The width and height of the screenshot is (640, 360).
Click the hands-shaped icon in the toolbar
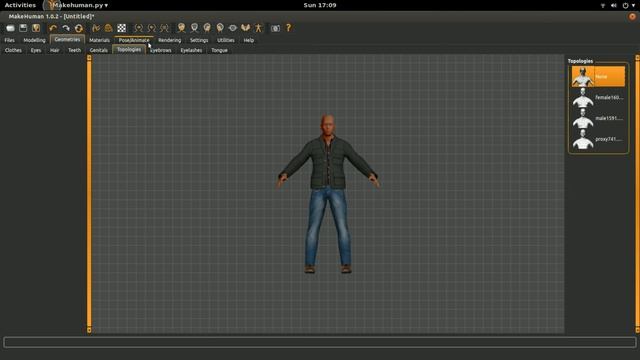(x=245, y=28)
